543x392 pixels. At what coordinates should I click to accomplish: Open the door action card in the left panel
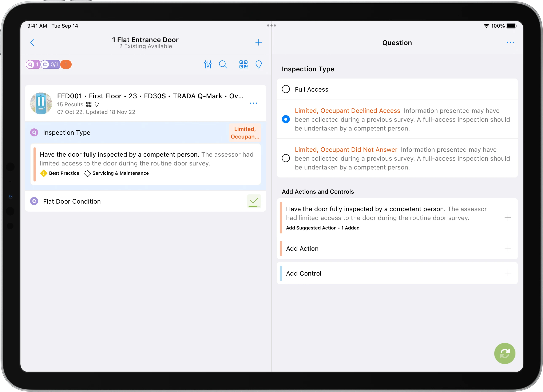coord(146,164)
